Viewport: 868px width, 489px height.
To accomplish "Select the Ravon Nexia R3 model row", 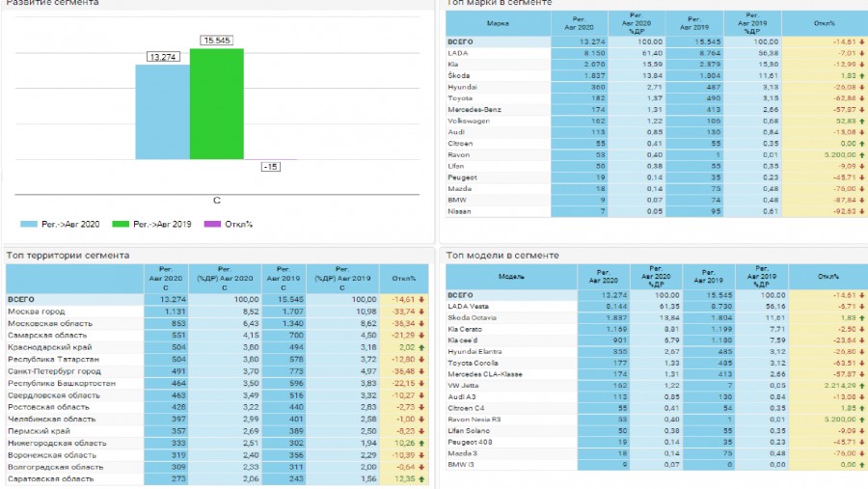I will coord(657,420).
